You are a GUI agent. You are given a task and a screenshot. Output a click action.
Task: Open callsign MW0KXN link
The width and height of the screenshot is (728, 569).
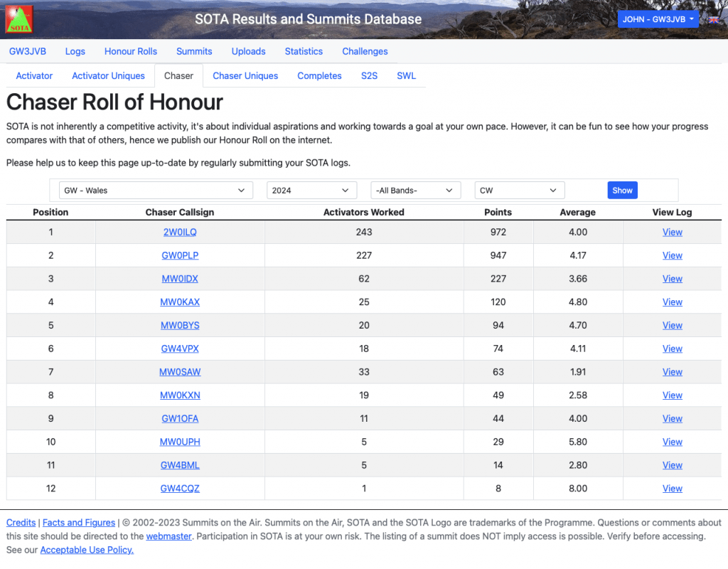(x=180, y=395)
